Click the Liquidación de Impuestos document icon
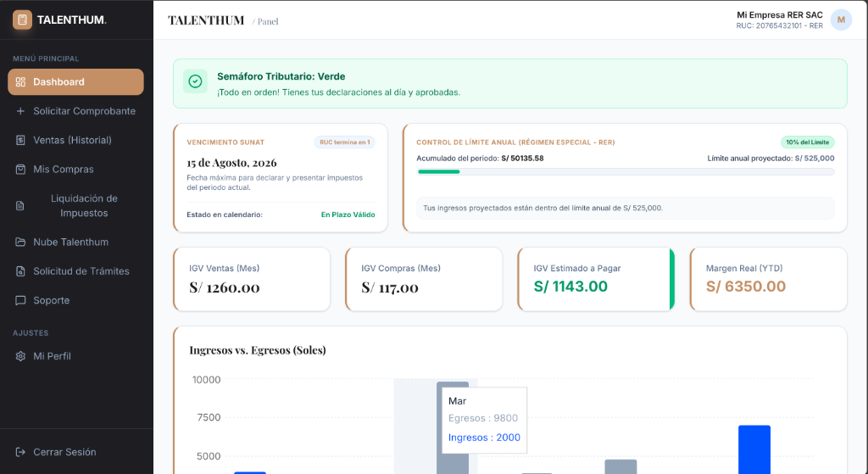The image size is (868, 474). click(20, 206)
